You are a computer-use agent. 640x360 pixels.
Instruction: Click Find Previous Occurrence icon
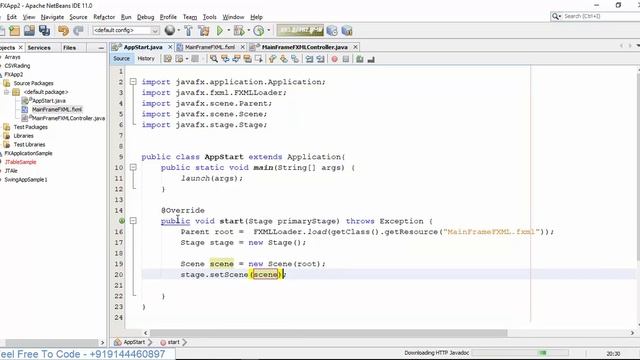(x=225, y=59)
